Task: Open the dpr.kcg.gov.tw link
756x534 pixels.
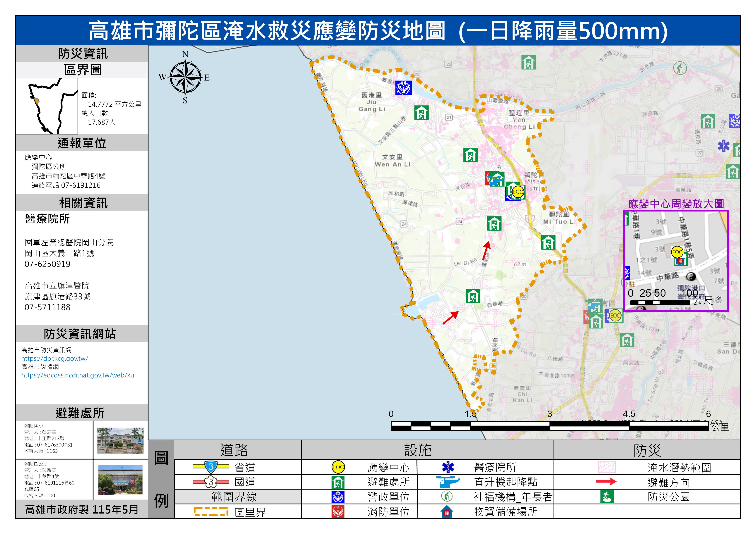Action: pyautogui.click(x=55, y=359)
